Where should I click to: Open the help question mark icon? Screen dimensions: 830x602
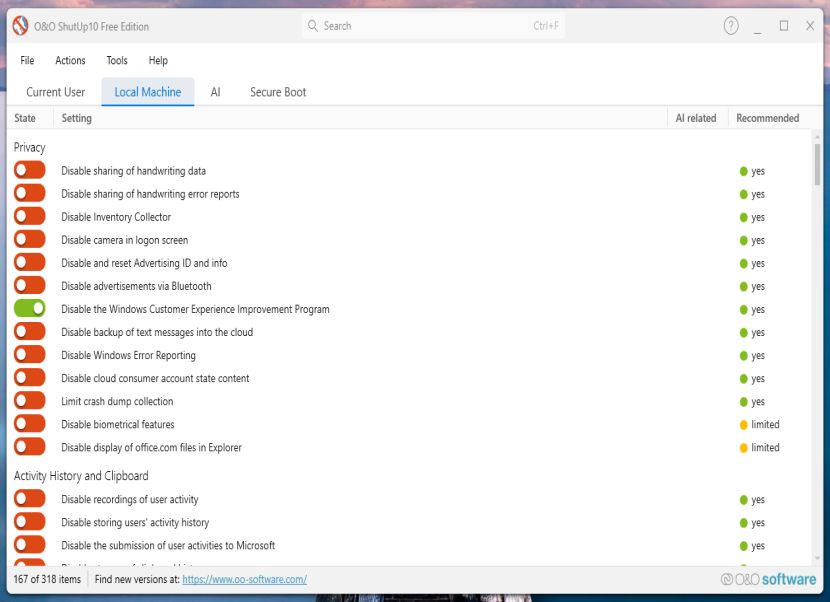tap(731, 25)
